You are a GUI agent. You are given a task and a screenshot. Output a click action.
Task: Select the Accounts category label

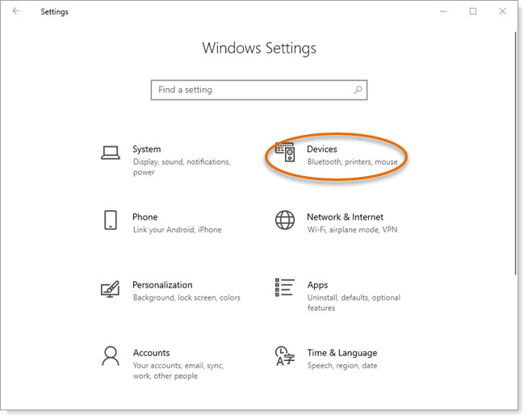151,353
